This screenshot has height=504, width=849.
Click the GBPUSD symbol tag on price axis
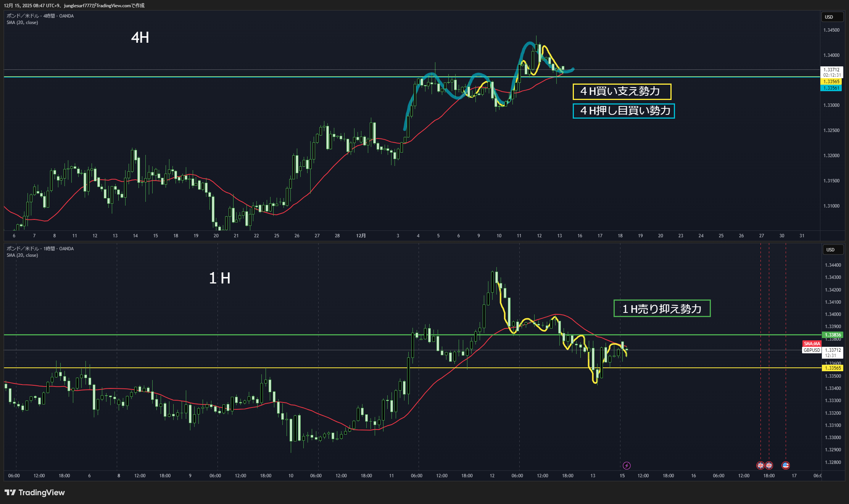tap(812, 350)
